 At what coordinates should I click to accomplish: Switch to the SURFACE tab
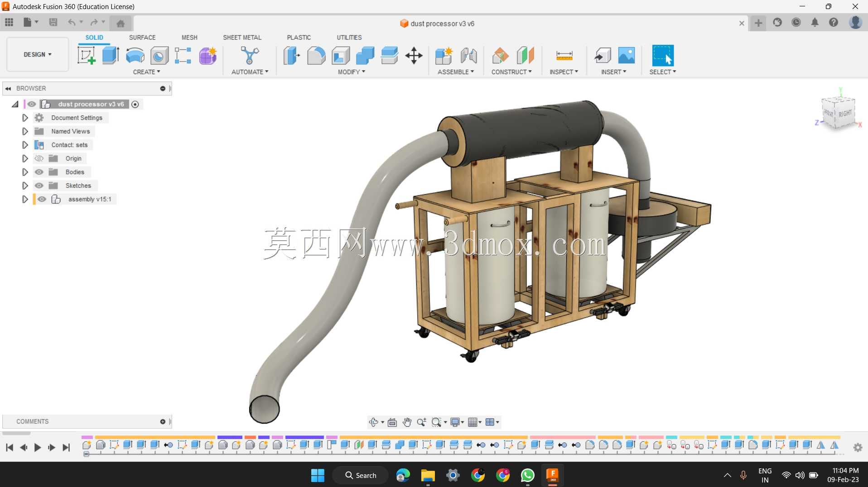(x=142, y=38)
